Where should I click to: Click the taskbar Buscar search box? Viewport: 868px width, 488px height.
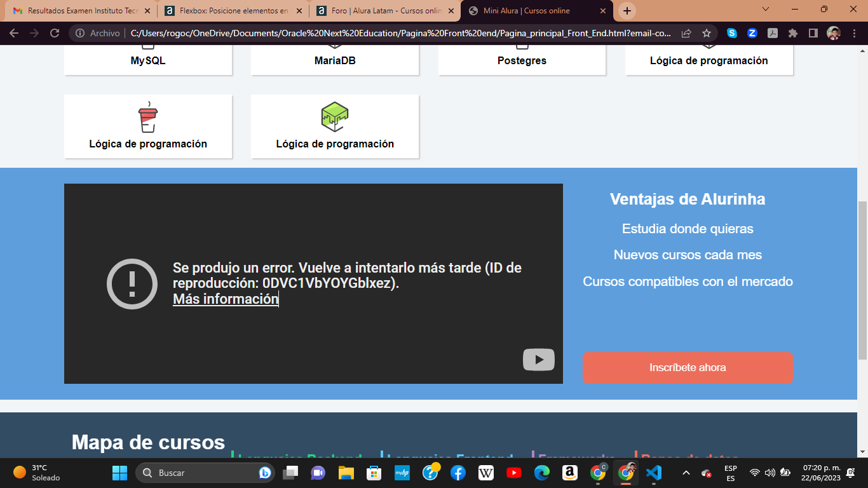coord(205,473)
